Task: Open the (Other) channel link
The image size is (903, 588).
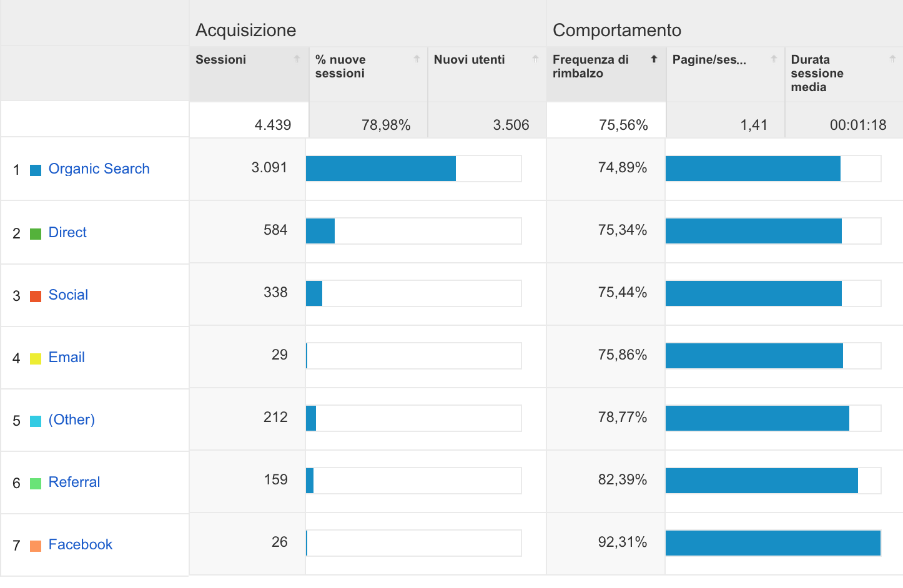Action: point(72,419)
